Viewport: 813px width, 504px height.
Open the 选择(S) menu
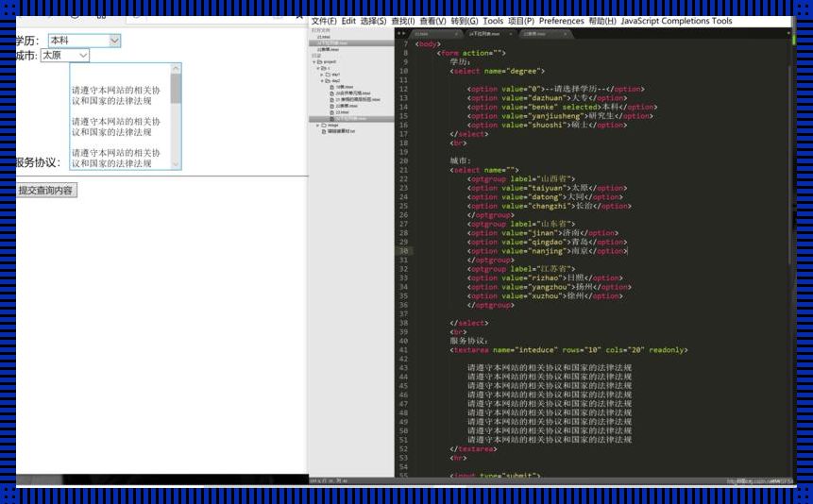(373, 21)
